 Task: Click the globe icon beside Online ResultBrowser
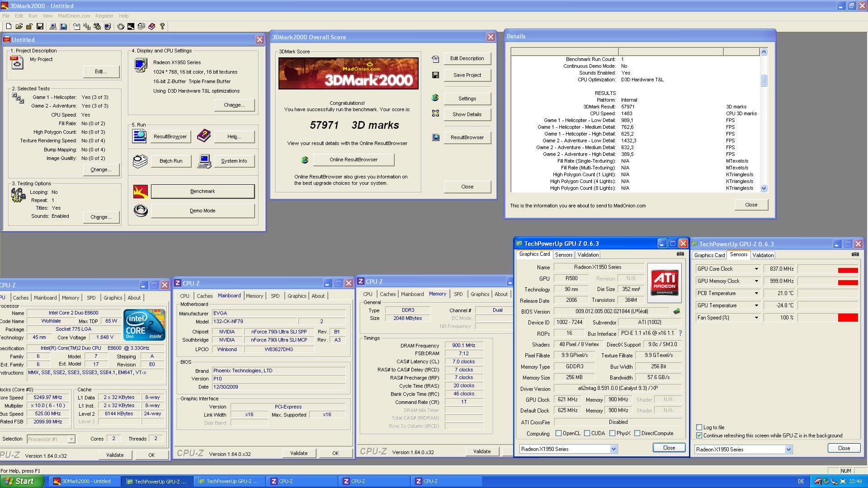pos(305,160)
